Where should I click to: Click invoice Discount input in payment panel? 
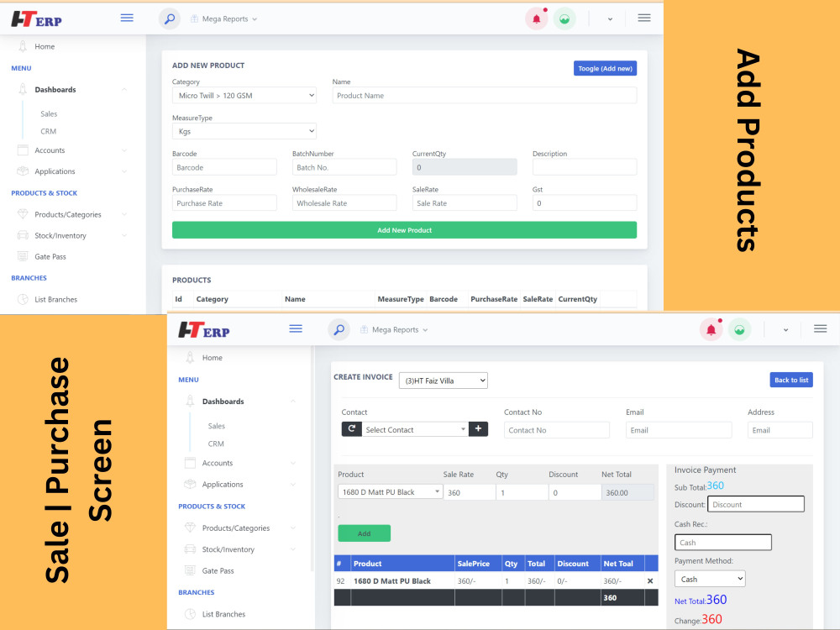coord(756,504)
